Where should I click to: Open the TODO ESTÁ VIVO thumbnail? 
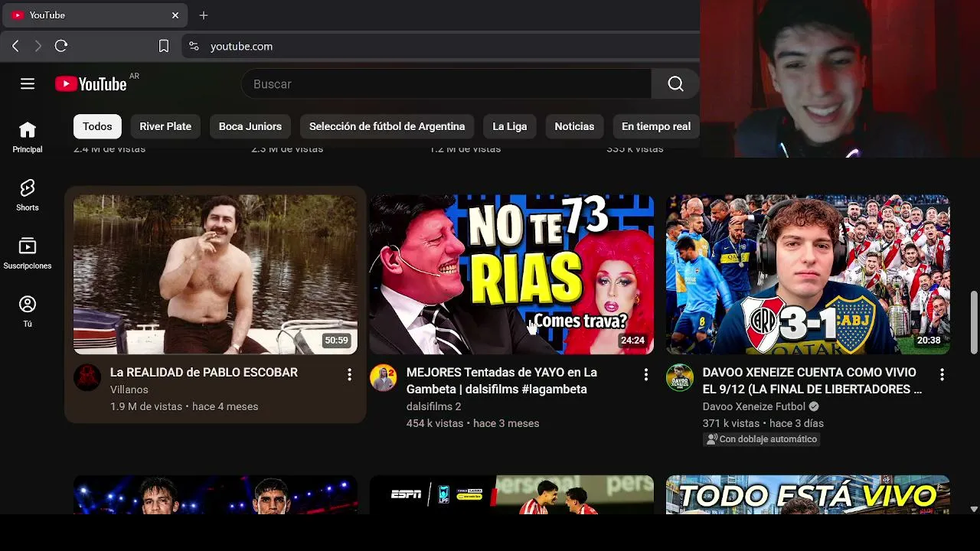point(808,494)
